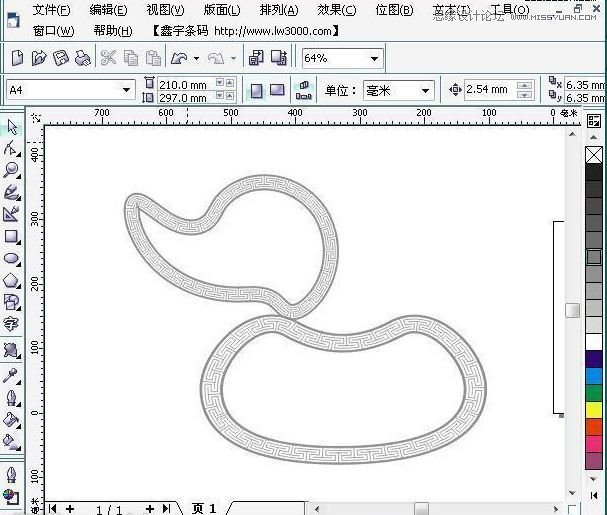Screen dimensions: 607x515
Task: Click the page width 210.0 mm field
Action: click(186, 84)
